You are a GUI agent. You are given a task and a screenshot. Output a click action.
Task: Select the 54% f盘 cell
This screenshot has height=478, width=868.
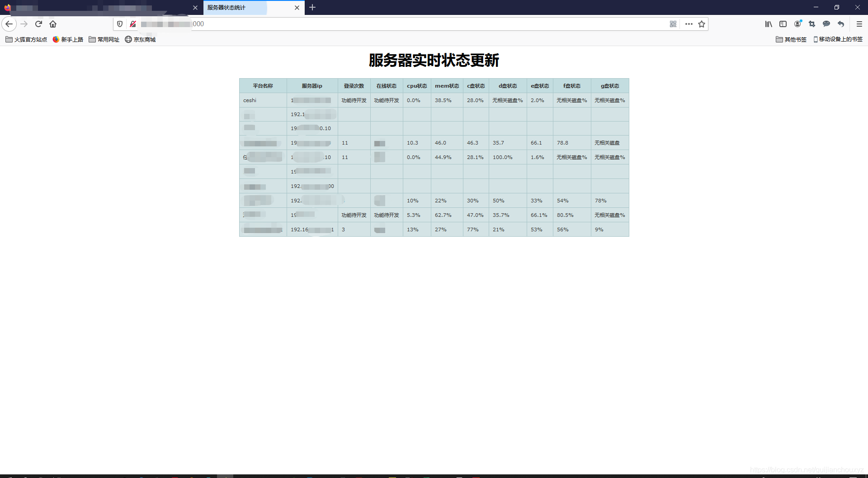click(572, 201)
